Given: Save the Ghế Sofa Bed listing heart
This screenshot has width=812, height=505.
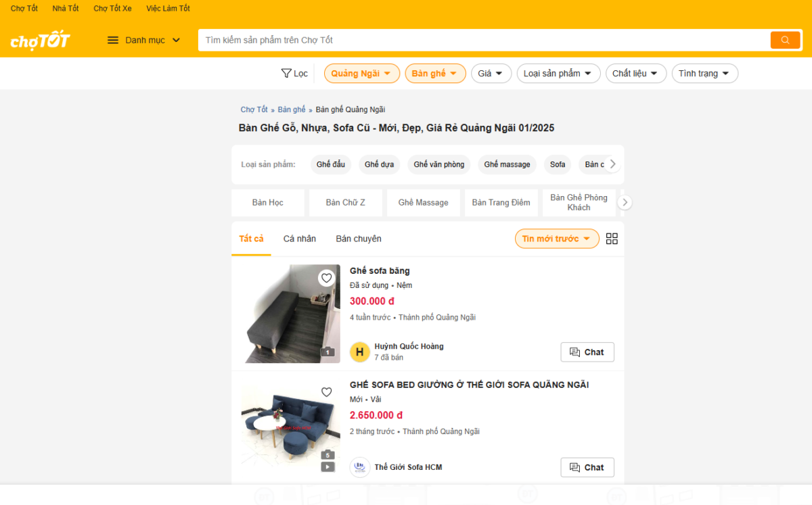Looking at the screenshot, I should click(327, 392).
